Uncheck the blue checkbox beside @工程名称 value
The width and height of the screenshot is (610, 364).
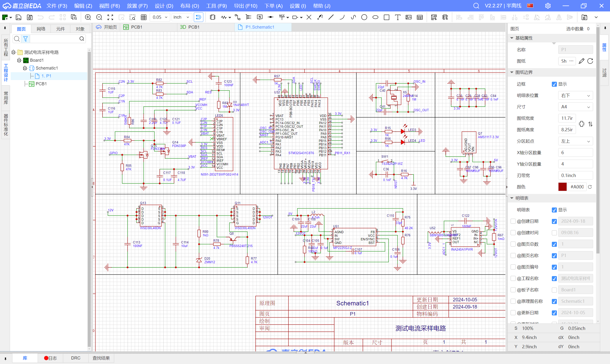(x=554, y=279)
